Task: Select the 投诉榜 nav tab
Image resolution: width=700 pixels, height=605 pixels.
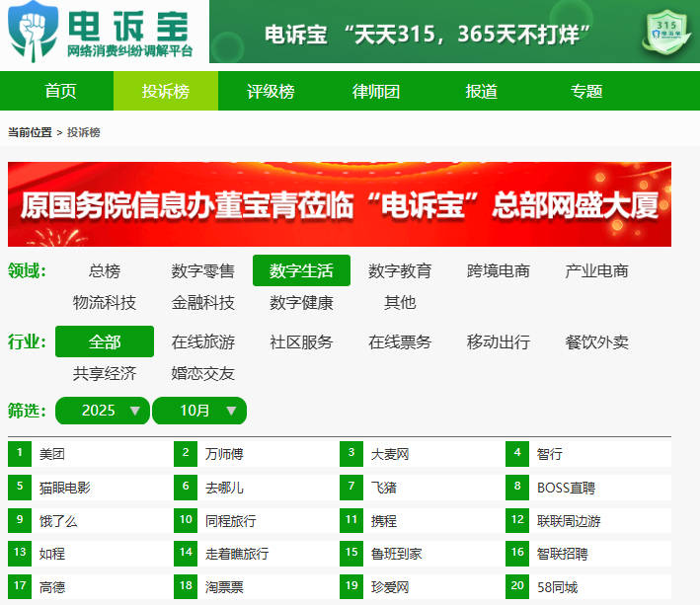Action: pos(166,91)
